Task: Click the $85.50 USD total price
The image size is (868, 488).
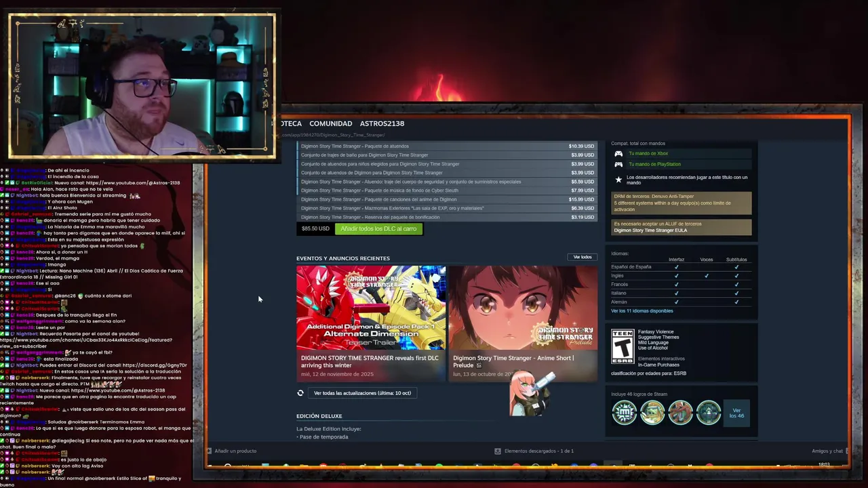Action: [315, 229]
